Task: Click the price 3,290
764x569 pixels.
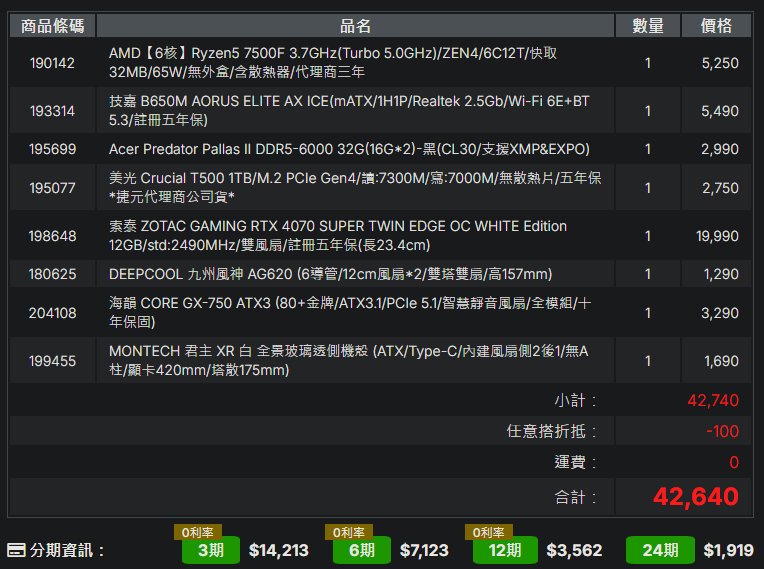Action: pyautogui.click(x=720, y=313)
